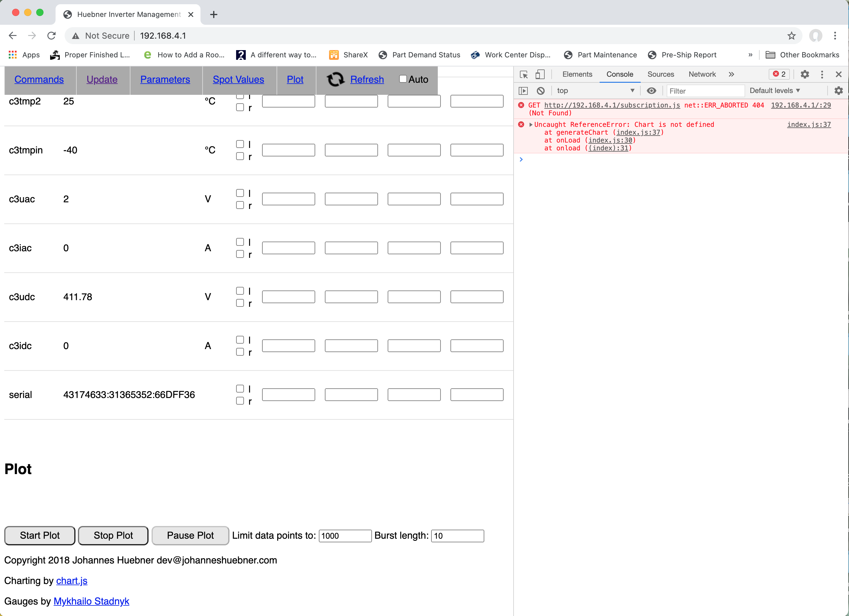849x616 pixels.
Task: Click the live expression eye icon
Action: (651, 91)
